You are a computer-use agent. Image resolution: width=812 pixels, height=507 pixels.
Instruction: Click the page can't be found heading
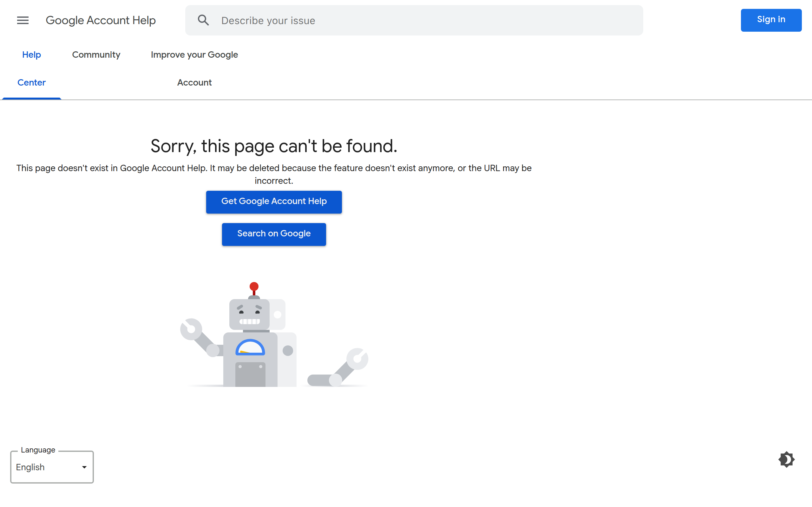pos(274,146)
